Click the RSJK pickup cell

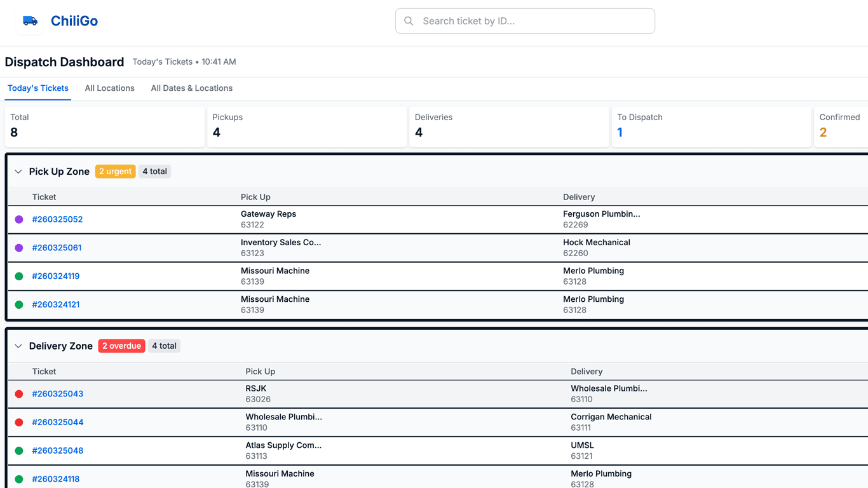pyautogui.click(x=258, y=394)
